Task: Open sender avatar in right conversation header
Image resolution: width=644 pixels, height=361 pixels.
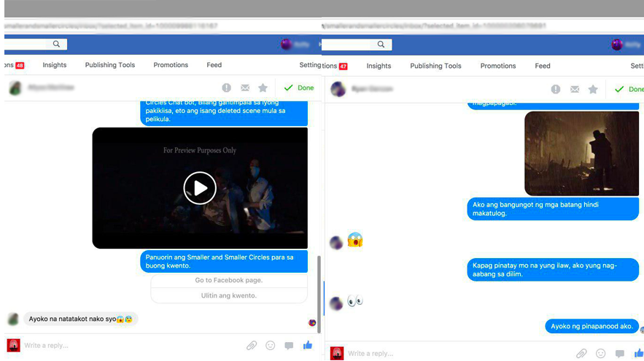Action: (338, 89)
